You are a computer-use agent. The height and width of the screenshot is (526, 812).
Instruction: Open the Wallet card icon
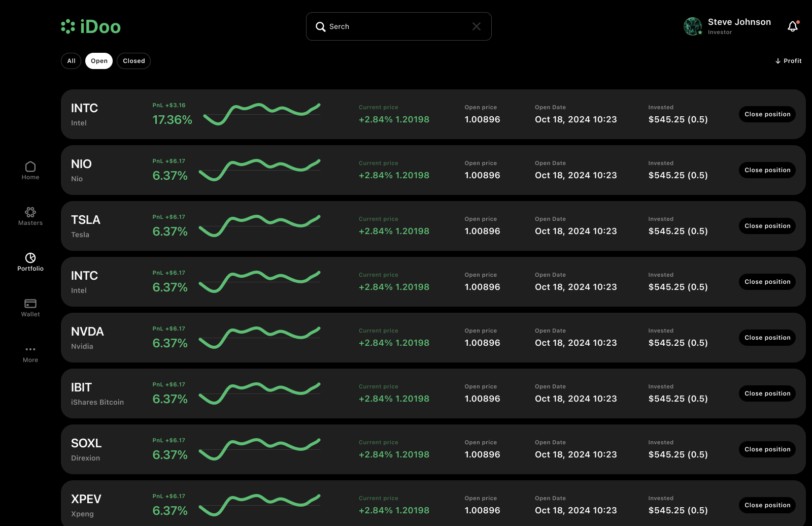30,304
